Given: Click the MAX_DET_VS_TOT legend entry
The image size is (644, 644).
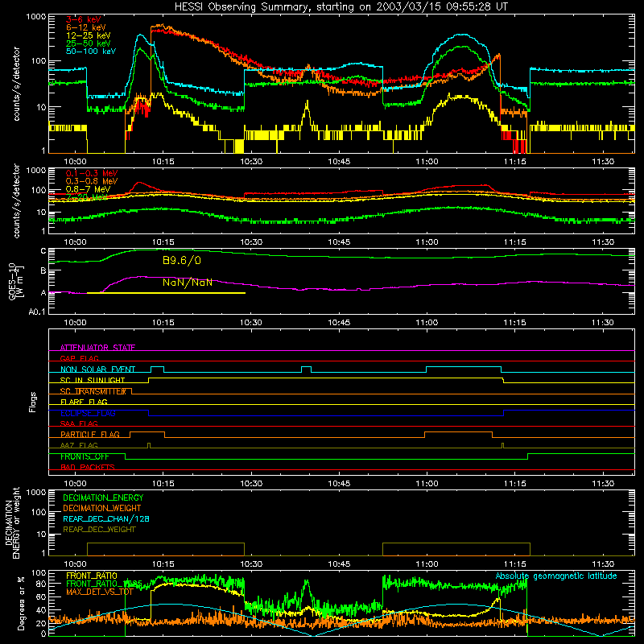Looking at the screenshot, I should point(100,592).
